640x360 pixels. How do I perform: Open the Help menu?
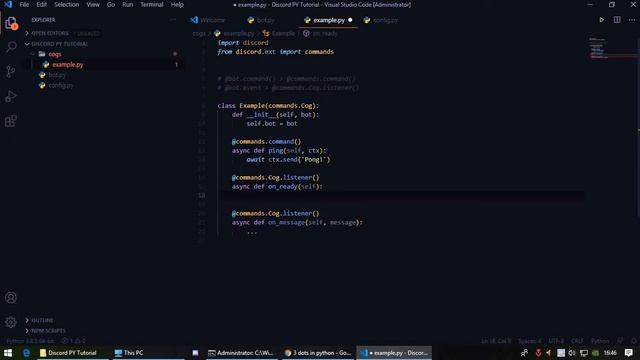click(x=177, y=4)
